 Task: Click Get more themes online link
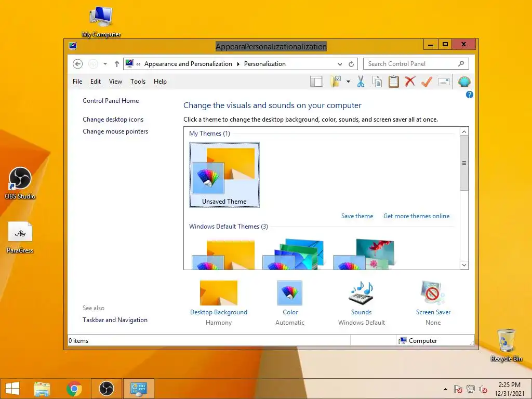click(x=416, y=216)
